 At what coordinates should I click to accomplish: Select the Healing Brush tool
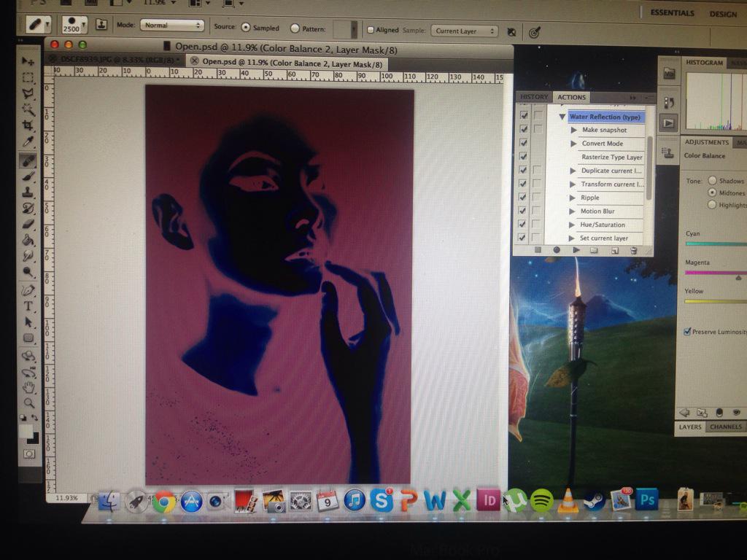pos(28,160)
